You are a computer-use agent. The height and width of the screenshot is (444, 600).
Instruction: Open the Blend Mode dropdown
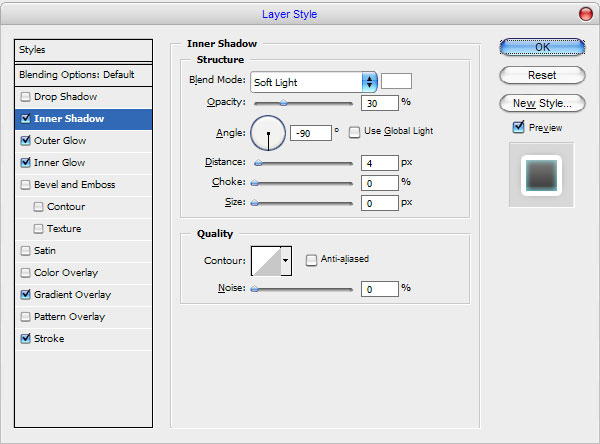click(314, 82)
